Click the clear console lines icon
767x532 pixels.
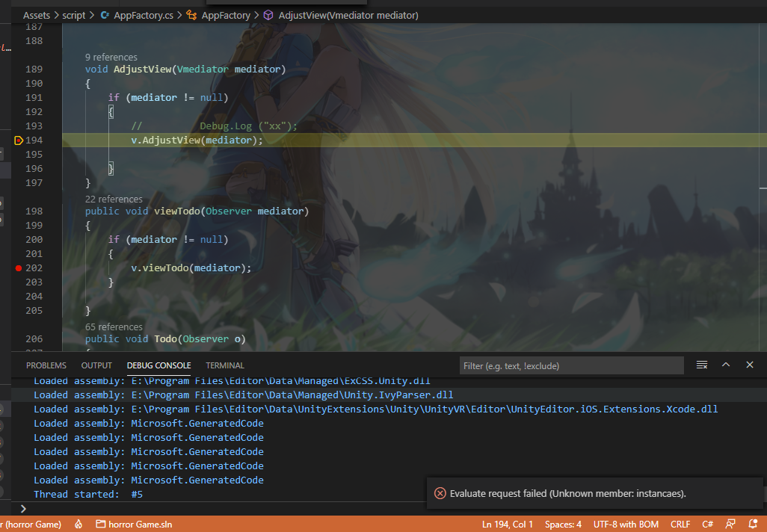click(702, 365)
